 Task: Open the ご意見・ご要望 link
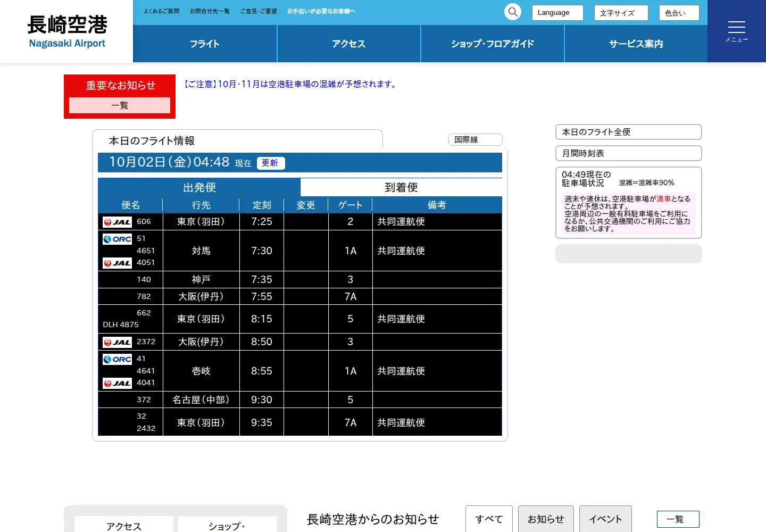click(259, 11)
